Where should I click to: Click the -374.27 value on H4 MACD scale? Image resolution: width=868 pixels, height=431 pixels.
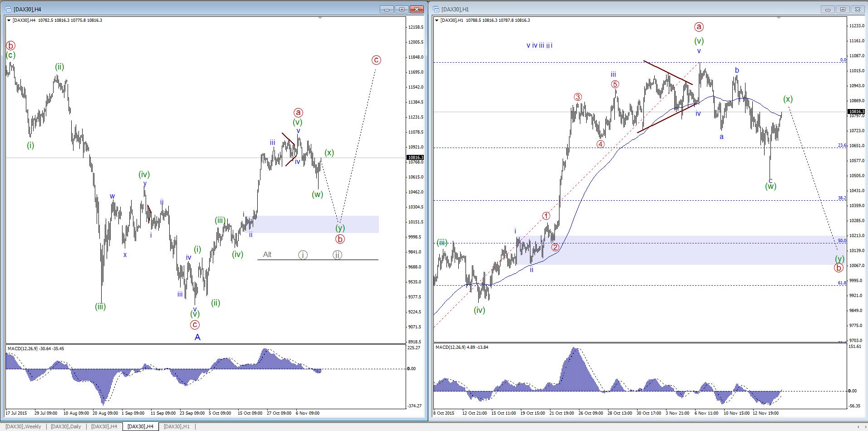tap(415, 406)
